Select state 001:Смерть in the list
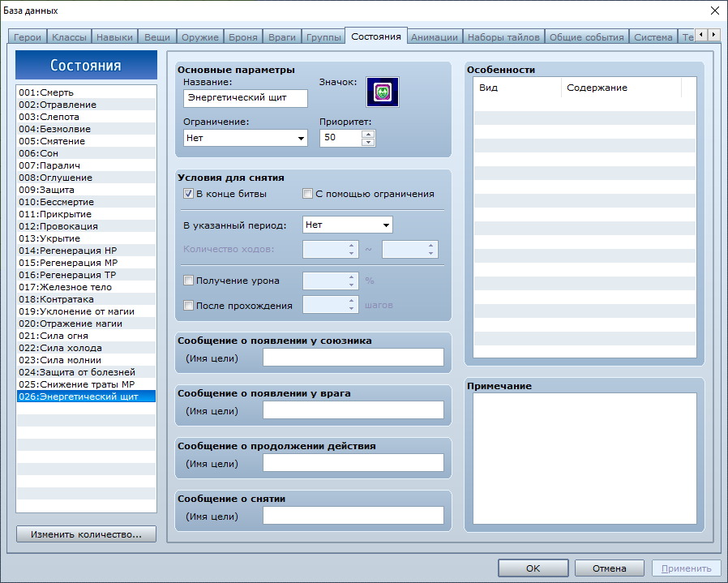Viewport: 728px width, 583px height. (x=87, y=92)
